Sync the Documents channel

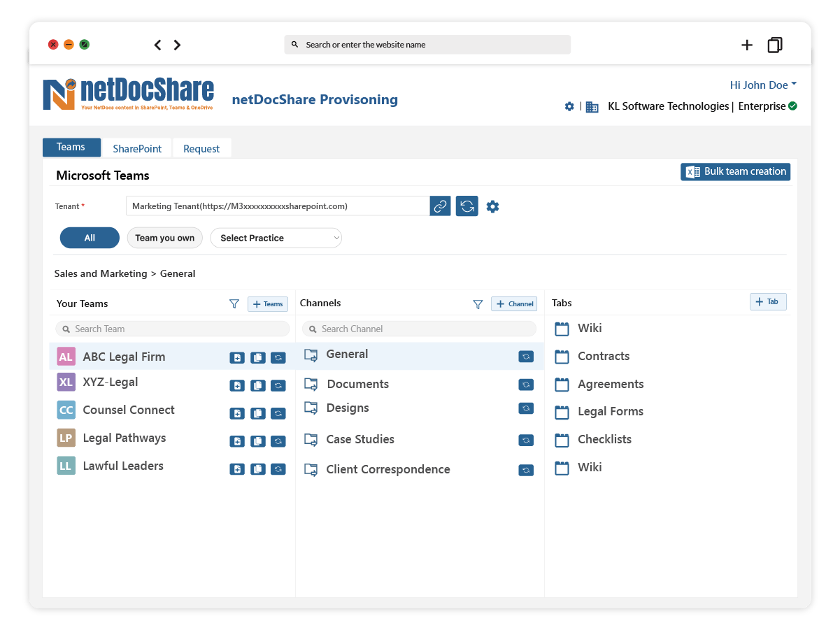526,385
